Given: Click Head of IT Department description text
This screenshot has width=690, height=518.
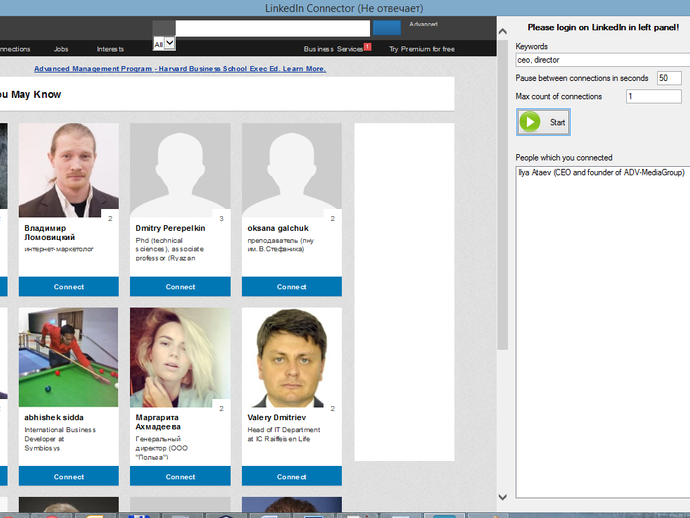Looking at the screenshot, I should click(284, 434).
